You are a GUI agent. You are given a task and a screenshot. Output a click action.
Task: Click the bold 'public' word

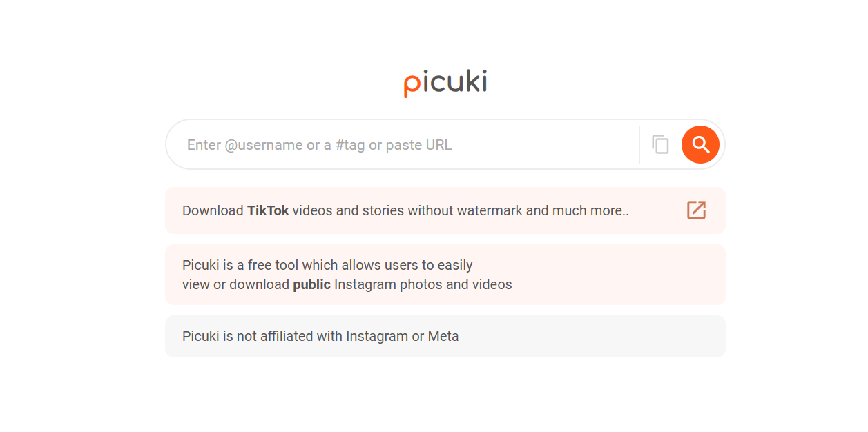pos(311,284)
